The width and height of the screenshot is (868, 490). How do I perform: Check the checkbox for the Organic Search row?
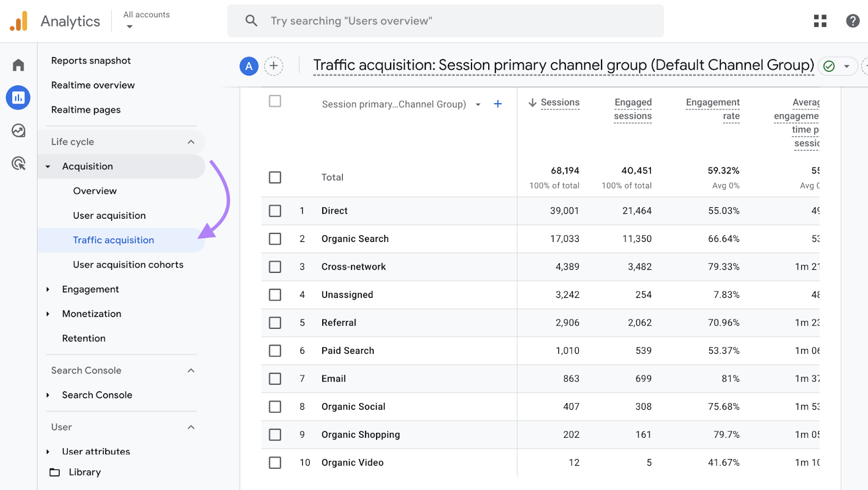pyautogui.click(x=275, y=239)
